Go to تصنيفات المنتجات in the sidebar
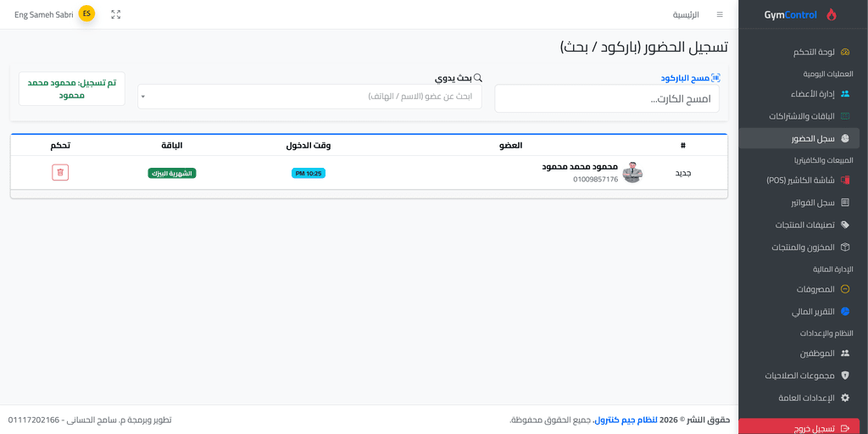 click(x=798, y=225)
